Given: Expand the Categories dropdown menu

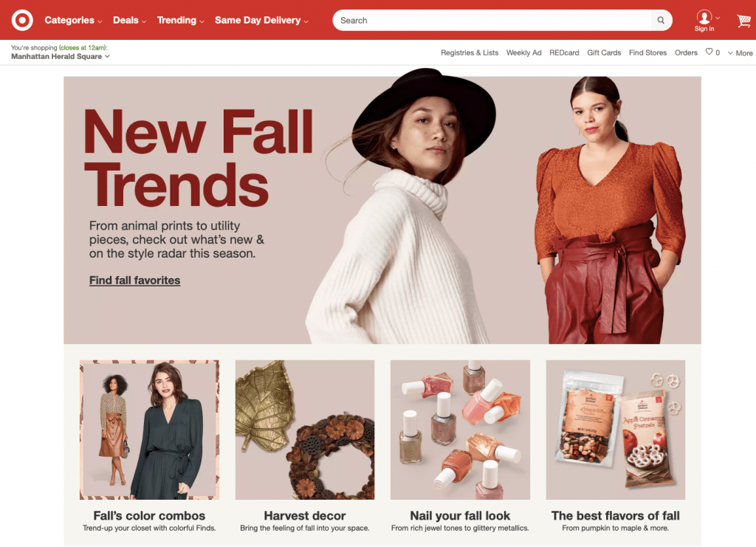Looking at the screenshot, I should [x=73, y=20].
